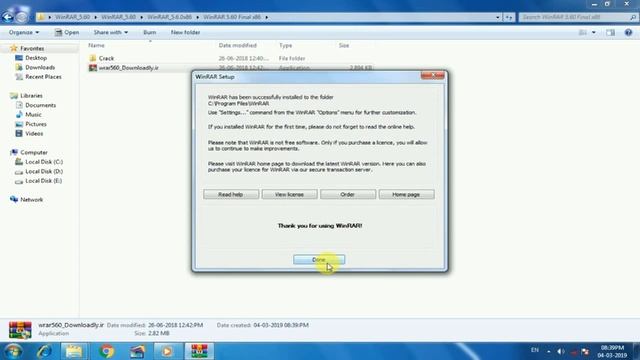Image resolution: width=640 pixels, height=360 pixels.
Task: Click Burn in Explorer toolbar
Action: [x=150, y=32]
